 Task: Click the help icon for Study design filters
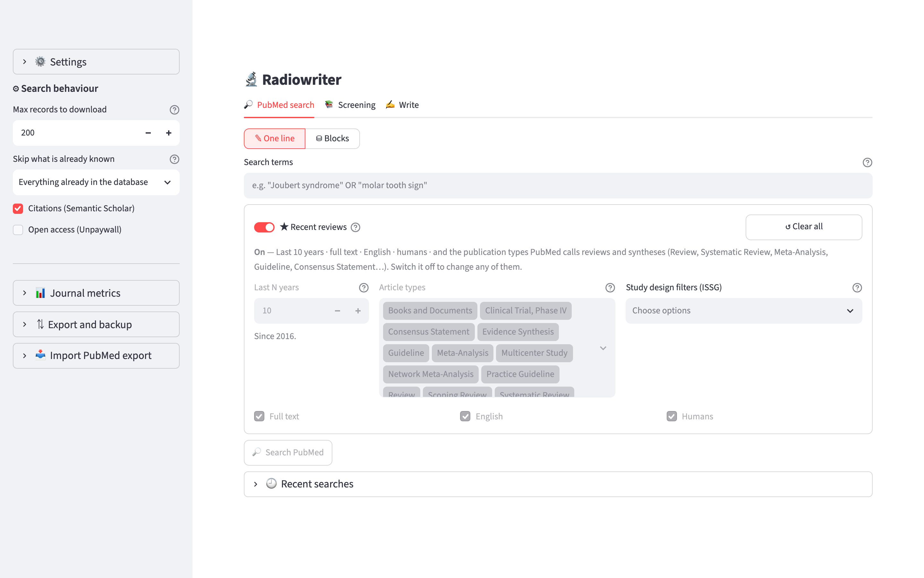click(857, 287)
